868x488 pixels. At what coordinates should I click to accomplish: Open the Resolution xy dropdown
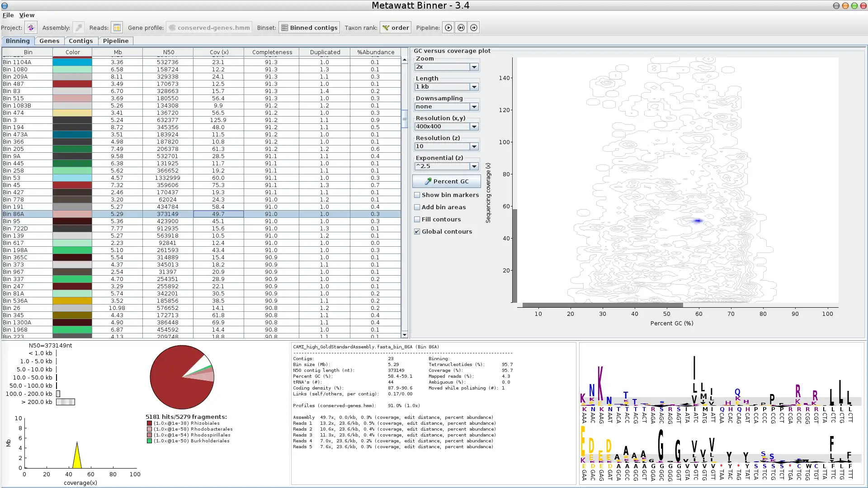pos(473,126)
